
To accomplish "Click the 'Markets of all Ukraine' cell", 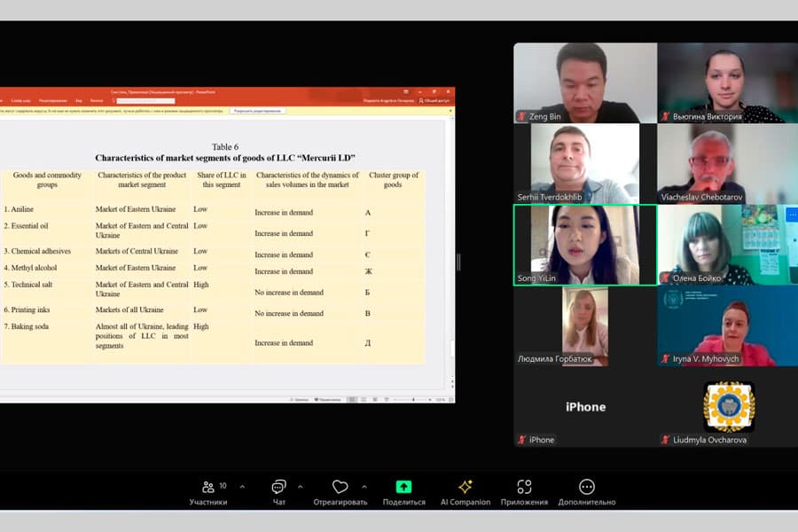I will click(x=129, y=309).
